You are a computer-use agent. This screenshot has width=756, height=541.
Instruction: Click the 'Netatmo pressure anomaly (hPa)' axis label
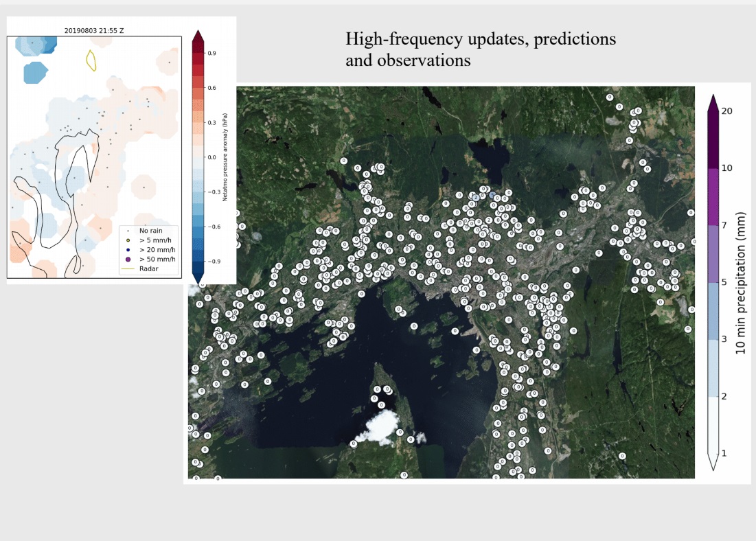pos(225,157)
